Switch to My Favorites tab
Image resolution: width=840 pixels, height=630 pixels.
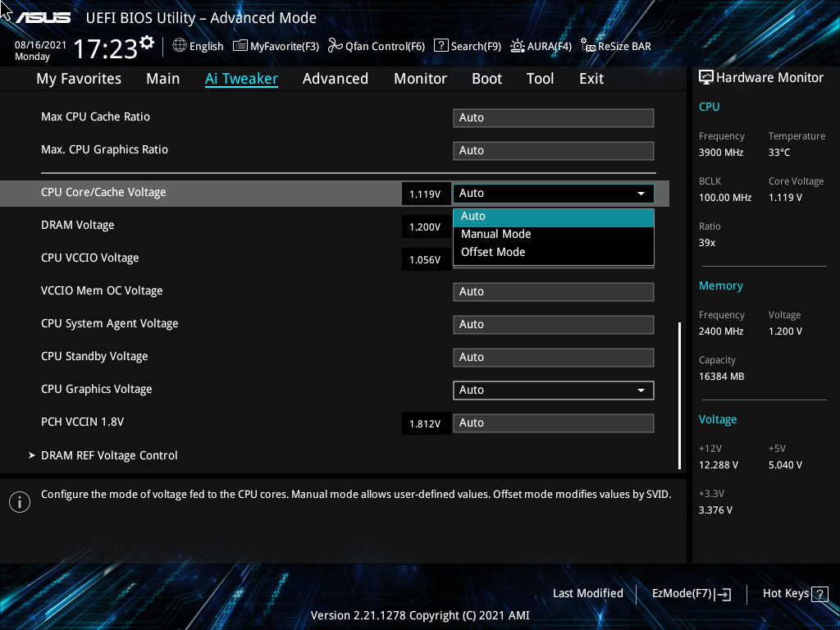79,79
